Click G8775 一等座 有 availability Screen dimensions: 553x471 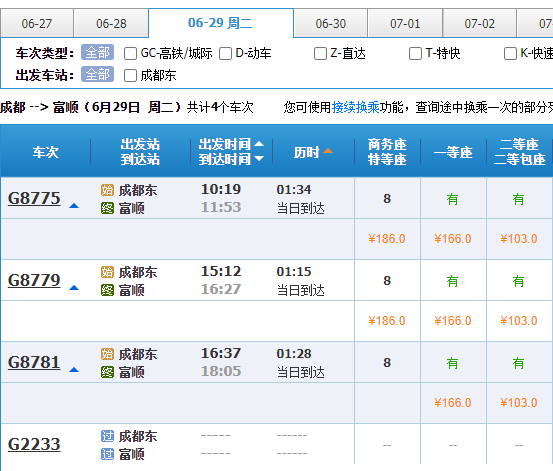452,199
